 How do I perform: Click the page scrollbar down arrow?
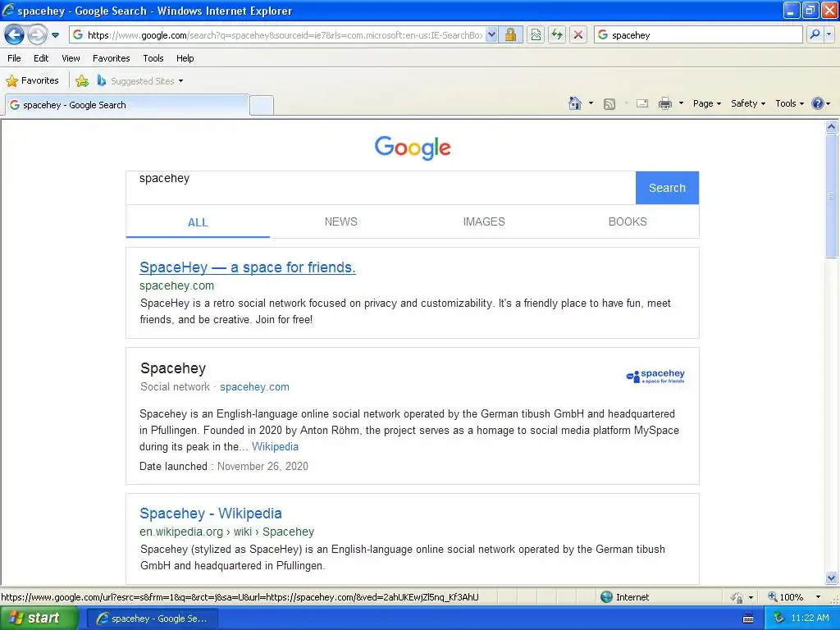[832, 577]
